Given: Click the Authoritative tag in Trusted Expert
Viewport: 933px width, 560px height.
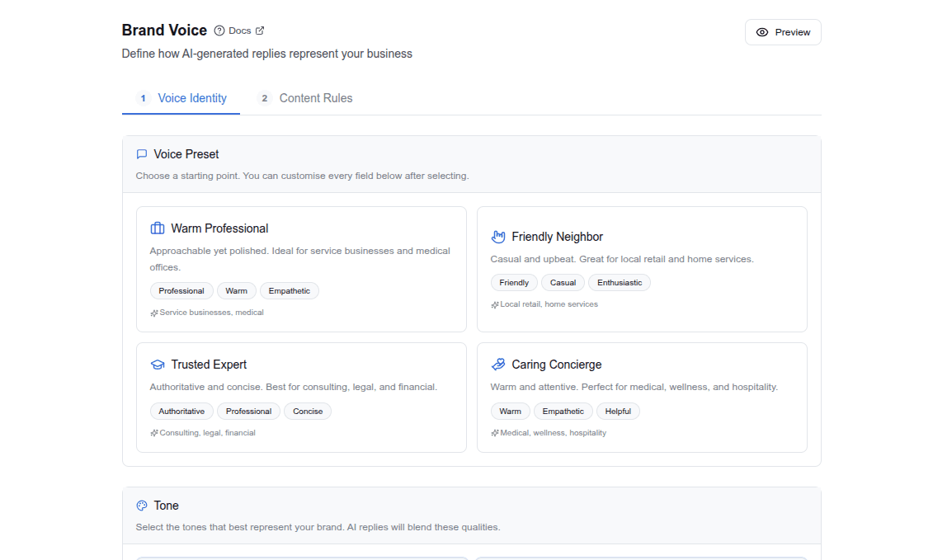Looking at the screenshot, I should click(181, 411).
